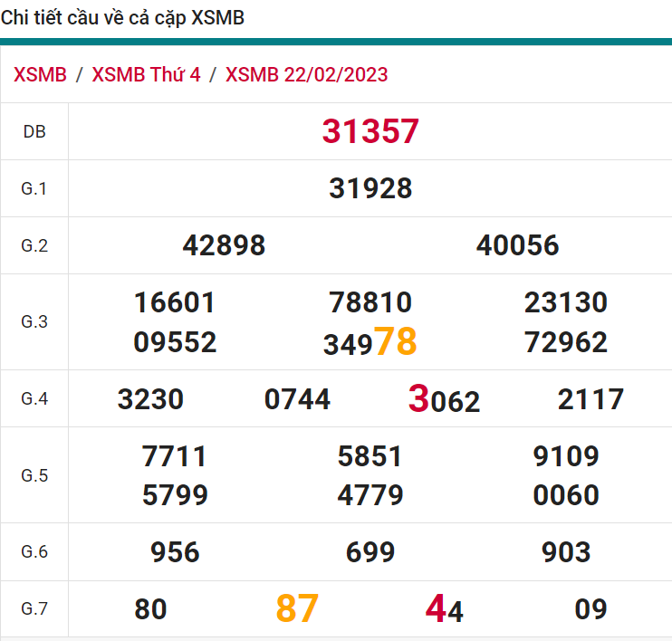Select the G.3 number ending in orange 78
The width and height of the screenshot is (672, 641).
click(370, 343)
